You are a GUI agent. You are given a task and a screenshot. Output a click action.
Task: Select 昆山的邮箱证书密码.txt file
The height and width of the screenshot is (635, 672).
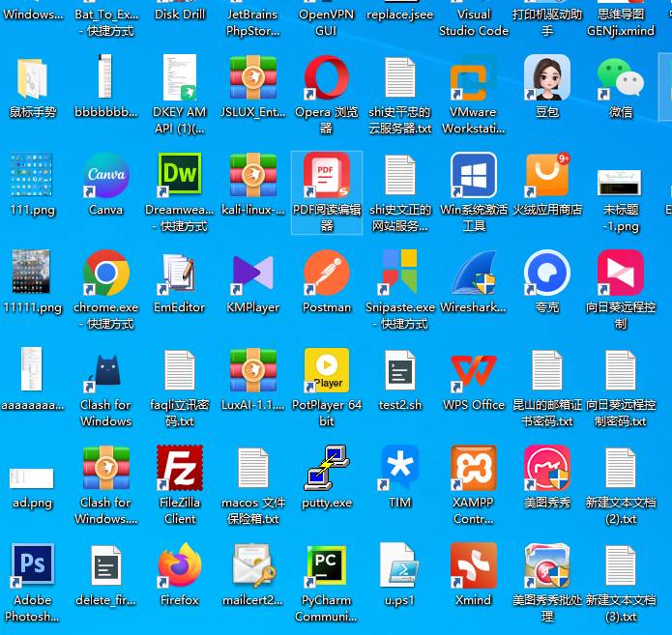[547, 370]
